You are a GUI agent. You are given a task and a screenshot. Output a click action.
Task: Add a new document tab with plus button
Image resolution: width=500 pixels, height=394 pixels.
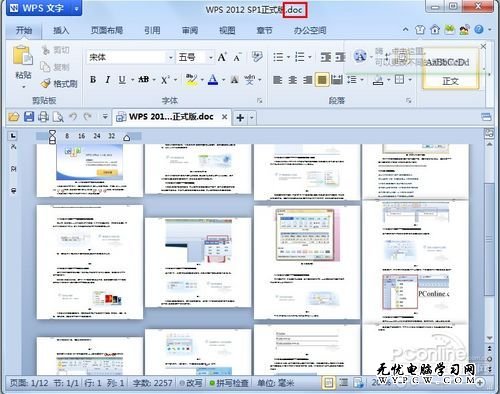[x=240, y=118]
